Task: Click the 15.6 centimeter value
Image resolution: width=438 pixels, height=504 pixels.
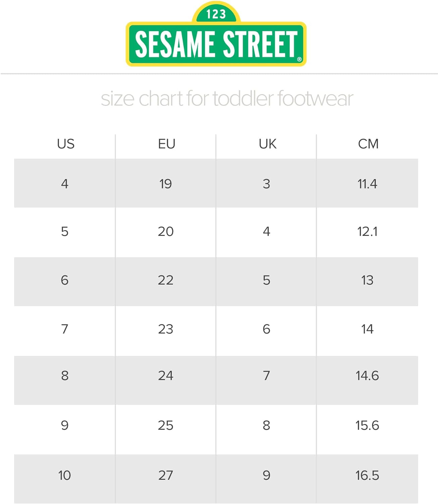Action: coord(367,425)
